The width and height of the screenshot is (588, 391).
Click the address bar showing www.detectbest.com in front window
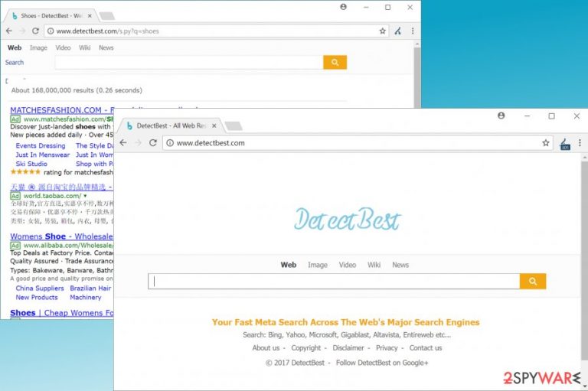[356, 143]
